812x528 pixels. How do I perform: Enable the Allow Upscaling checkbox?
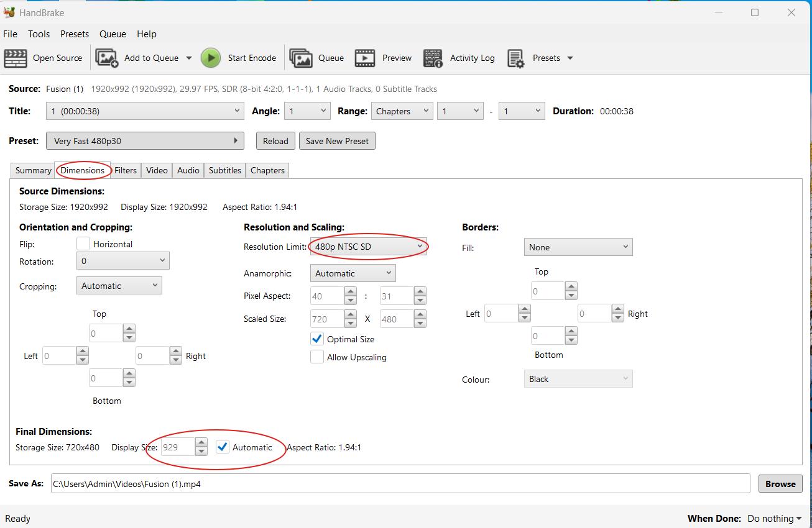317,357
